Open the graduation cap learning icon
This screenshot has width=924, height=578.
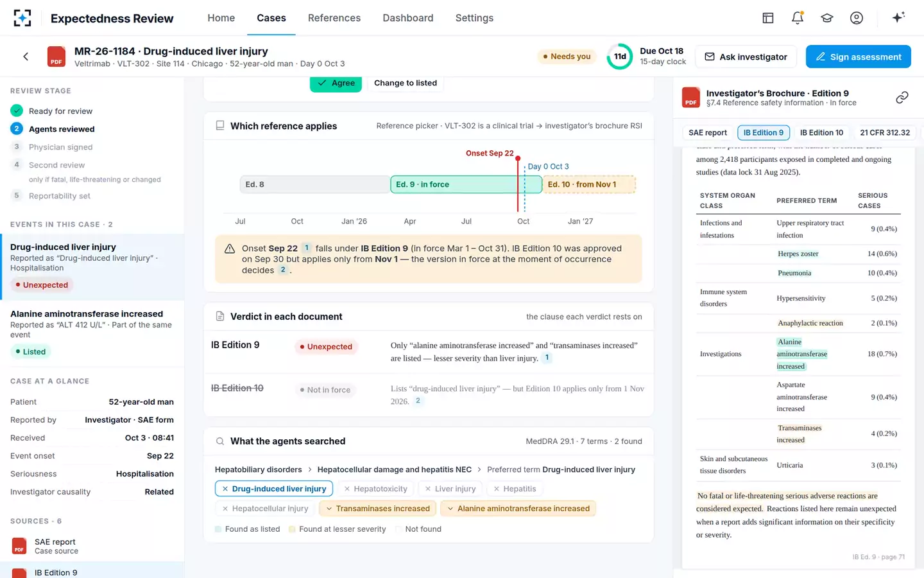tap(827, 18)
